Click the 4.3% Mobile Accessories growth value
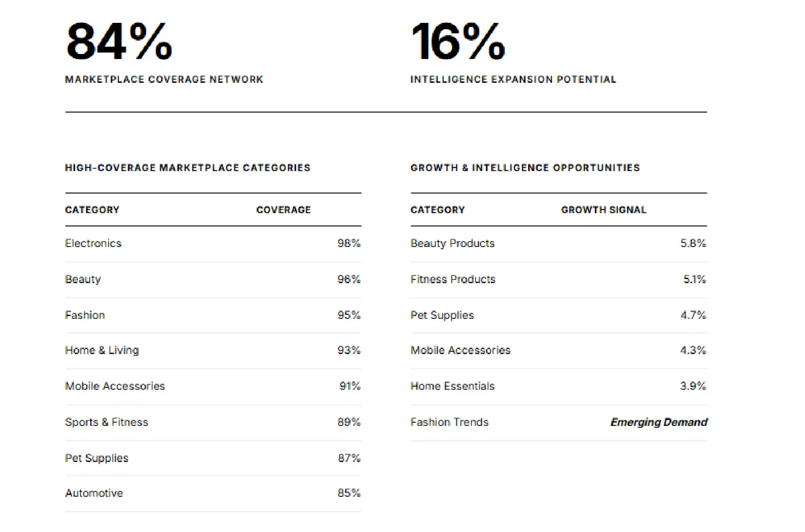Screen dimensions: 805x532 click(x=693, y=350)
